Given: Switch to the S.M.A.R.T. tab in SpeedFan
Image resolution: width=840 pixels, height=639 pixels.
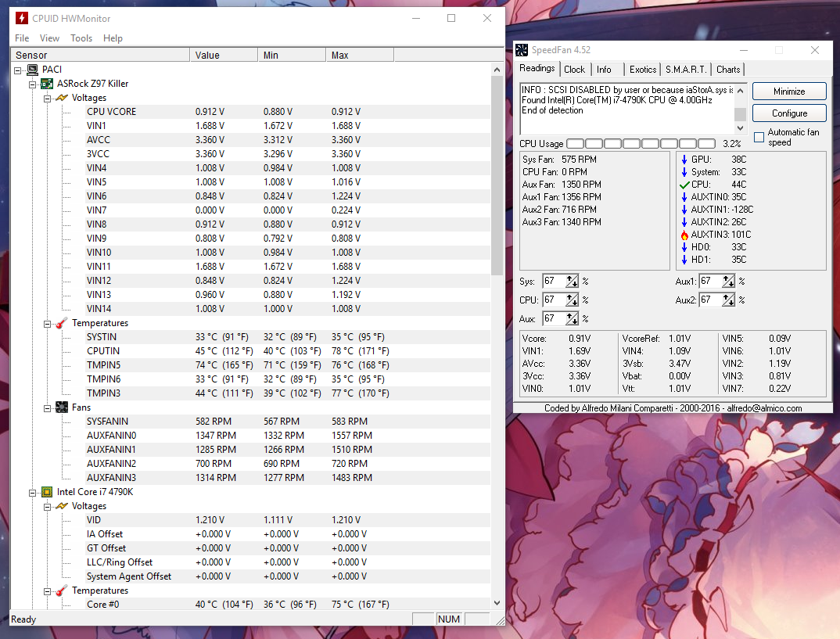Looking at the screenshot, I should (685, 69).
